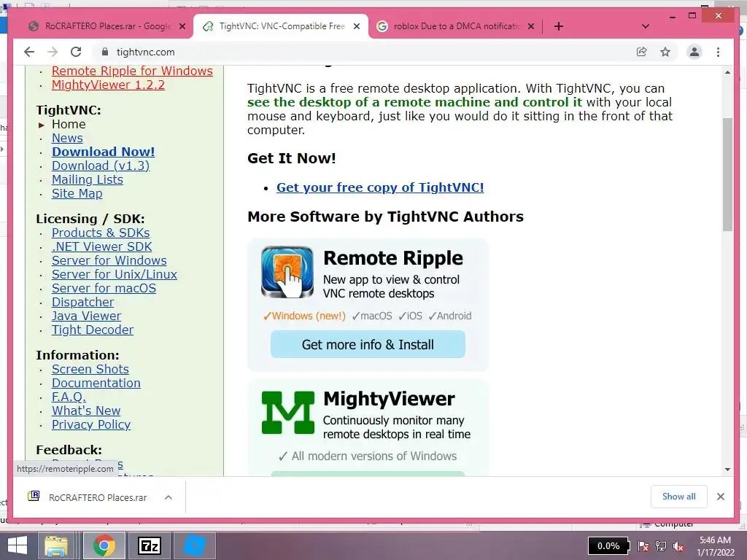747x560 pixels.
Task: Open Server for Unix/Linux link
Action: (115, 274)
